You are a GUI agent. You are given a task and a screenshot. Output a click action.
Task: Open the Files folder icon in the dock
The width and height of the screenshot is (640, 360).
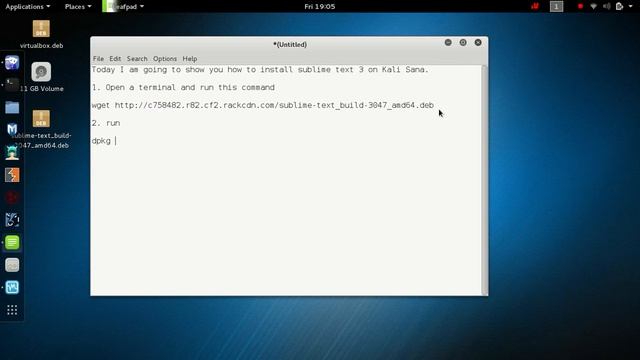12,107
